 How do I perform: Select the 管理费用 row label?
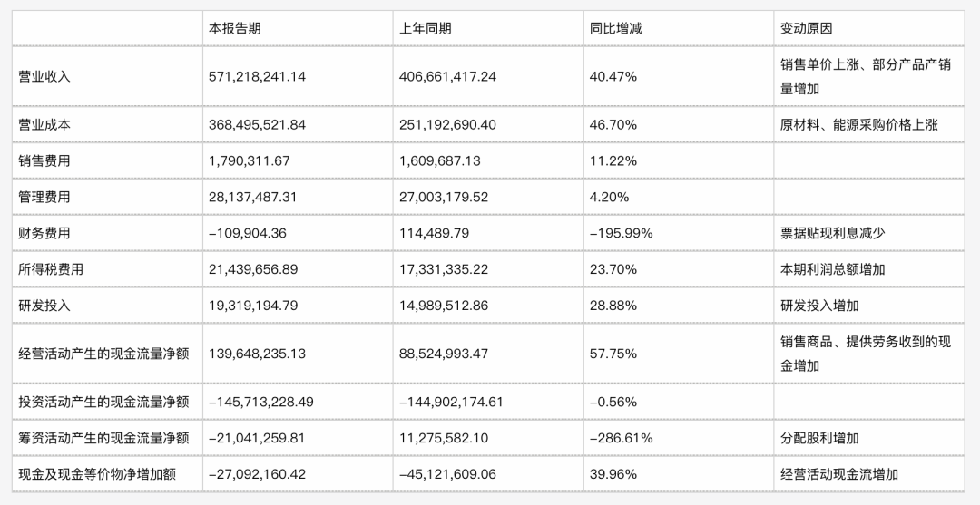tap(44, 197)
